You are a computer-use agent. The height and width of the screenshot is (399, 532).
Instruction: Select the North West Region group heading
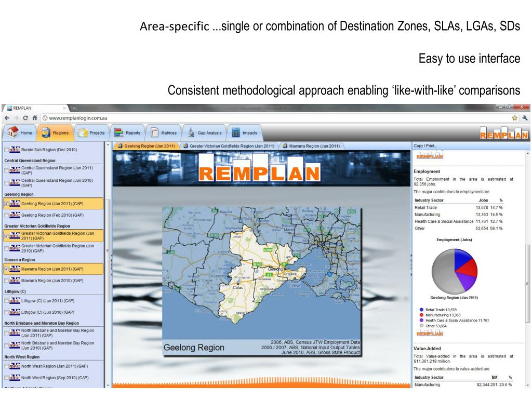(x=22, y=357)
